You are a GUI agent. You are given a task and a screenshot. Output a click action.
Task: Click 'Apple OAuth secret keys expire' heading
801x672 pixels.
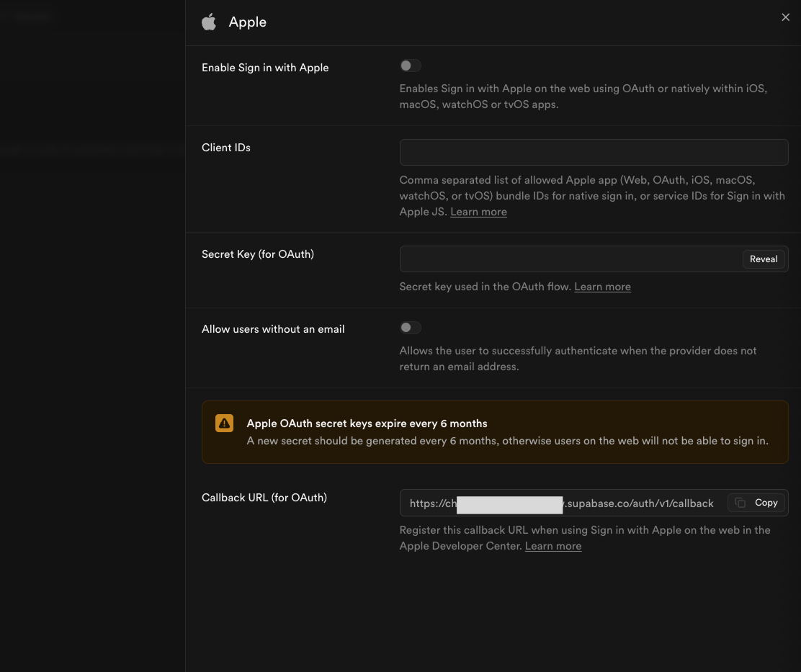tap(367, 424)
